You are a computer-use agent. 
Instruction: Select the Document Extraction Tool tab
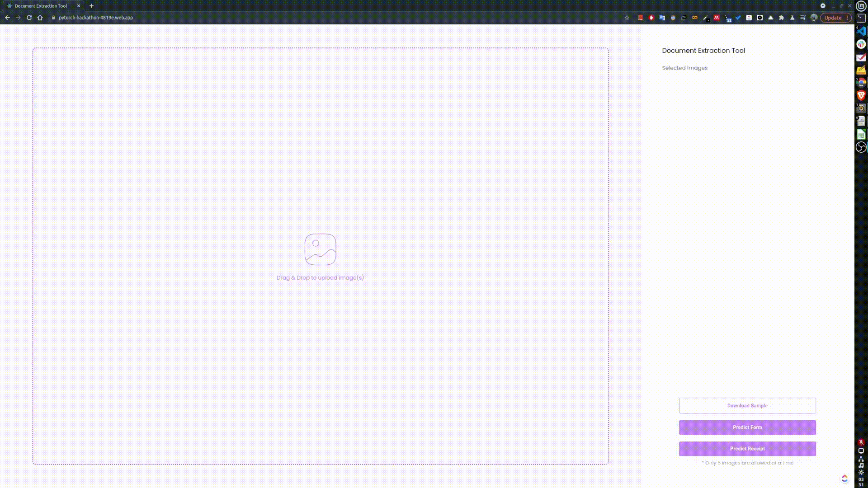pos(41,6)
